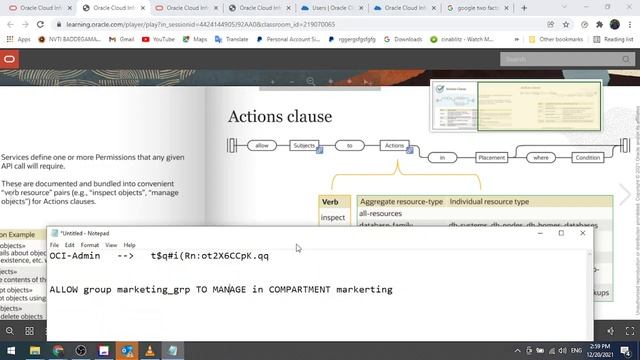
Task: Mute the player with the speaker icon
Action: pyautogui.click(x=611, y=331)
